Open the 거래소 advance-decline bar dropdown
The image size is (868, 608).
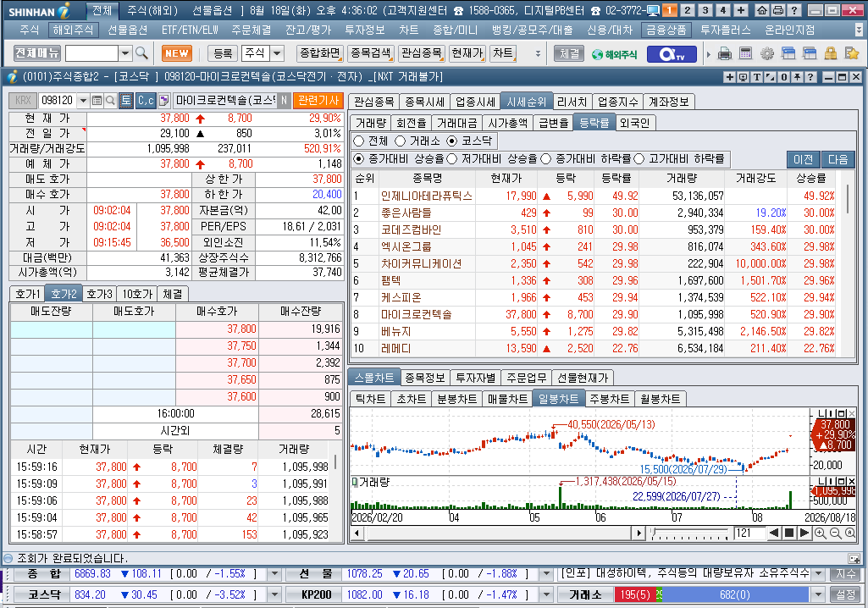click(819, 594)
